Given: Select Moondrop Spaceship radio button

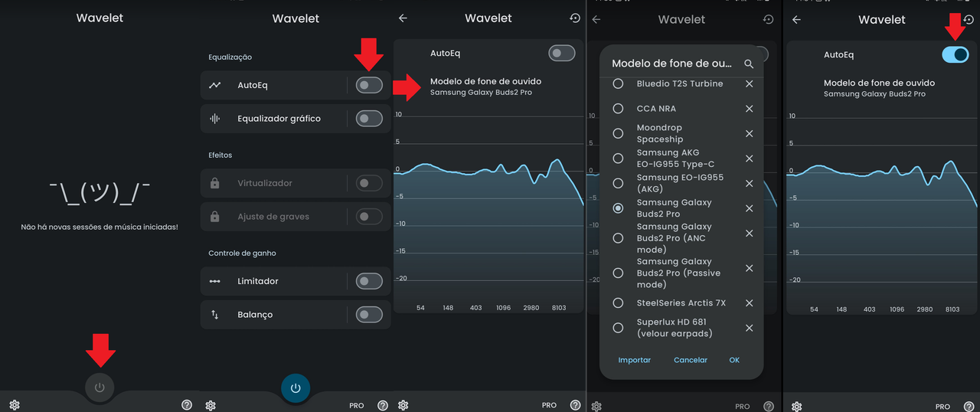Looking at the screenshot, I should 618,133.
